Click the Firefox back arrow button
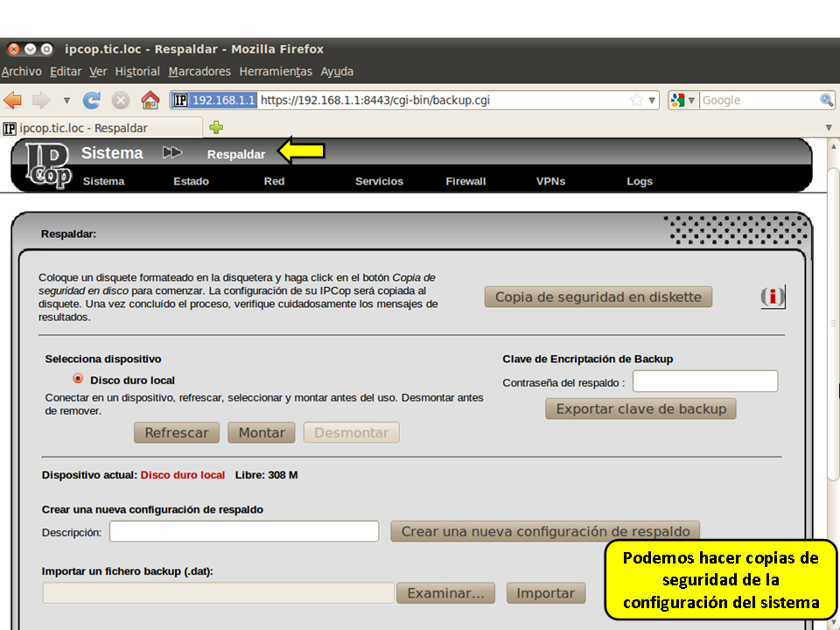 tap(13, 100)
